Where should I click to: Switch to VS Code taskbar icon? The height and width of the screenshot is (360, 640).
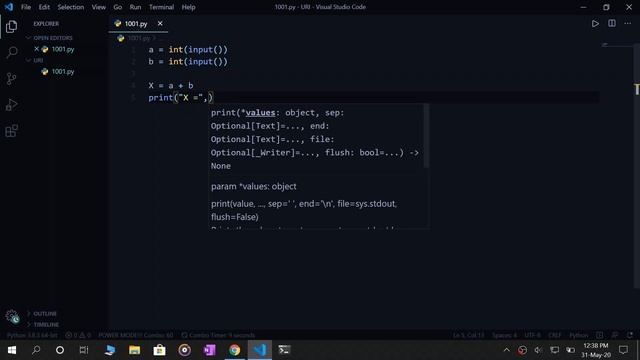(260, 350)
